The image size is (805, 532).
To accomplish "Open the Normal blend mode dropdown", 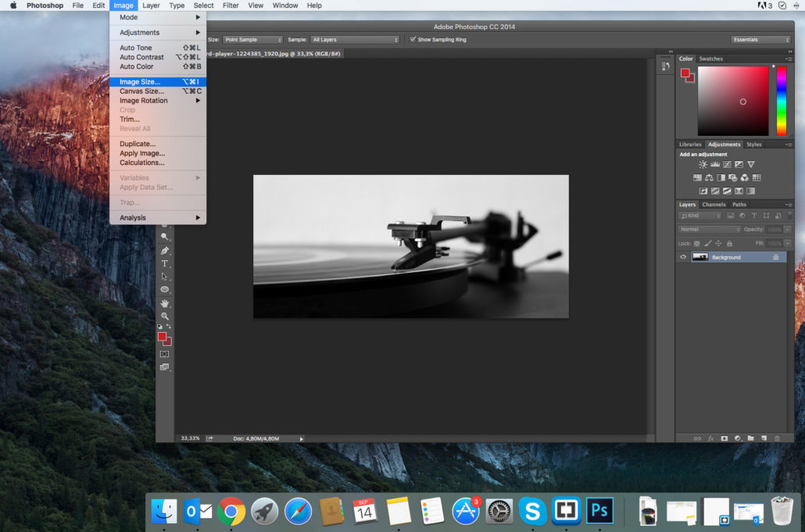I will [x=709, y=230].
